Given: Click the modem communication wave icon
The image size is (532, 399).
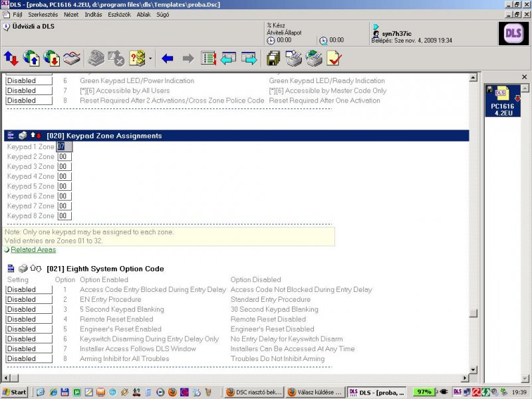Looking at the screenshot, I should (72, 59).
